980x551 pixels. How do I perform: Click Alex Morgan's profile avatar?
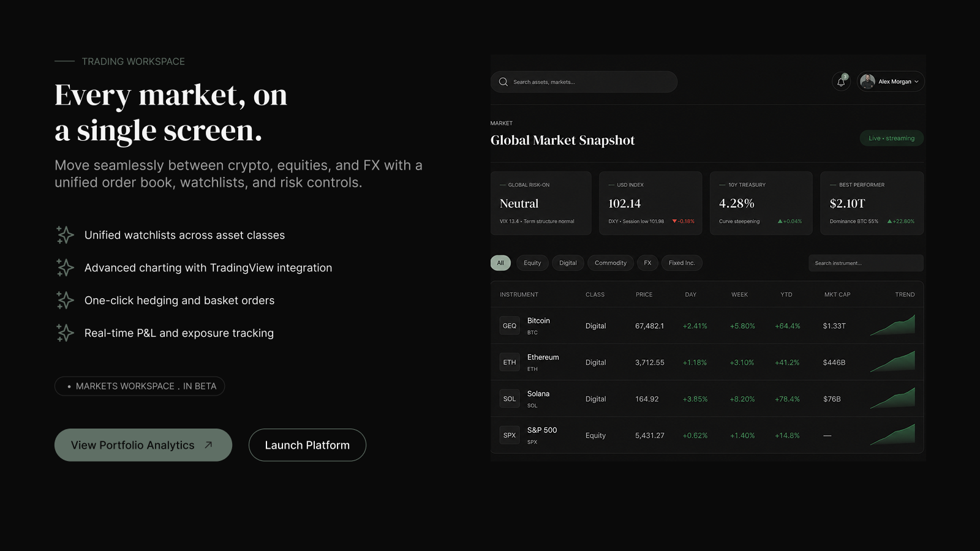pyautogui.click(x=867, y=81)
